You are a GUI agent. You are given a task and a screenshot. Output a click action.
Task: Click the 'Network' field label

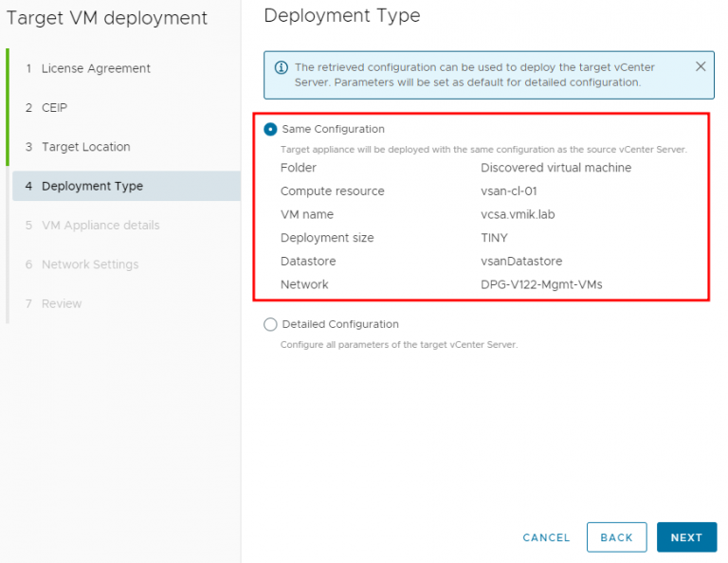(x=304, y=284)
